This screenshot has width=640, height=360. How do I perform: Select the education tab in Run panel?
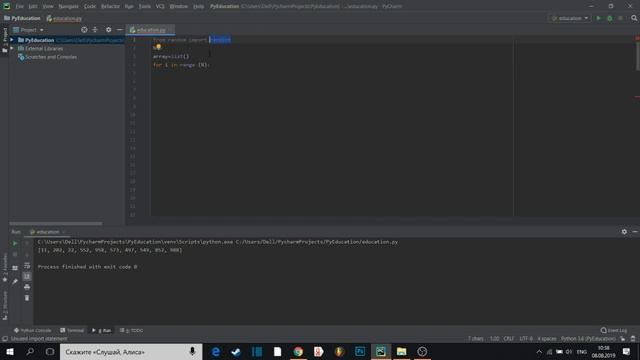pyautogui.click(x=46, y=232)
